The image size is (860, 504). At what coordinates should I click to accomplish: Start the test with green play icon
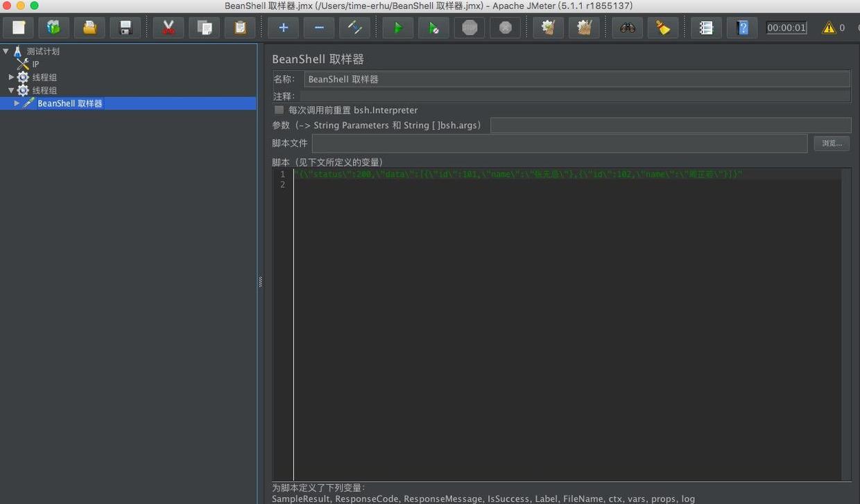click(398, 28)
